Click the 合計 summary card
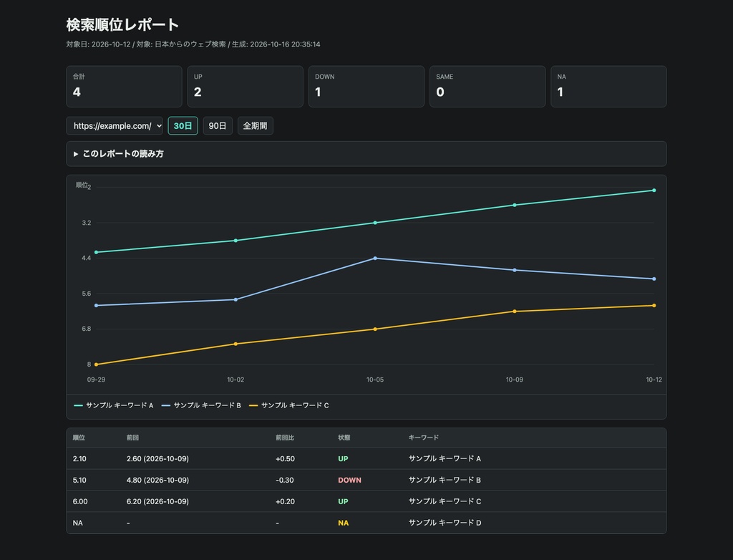 click(124, 87)
